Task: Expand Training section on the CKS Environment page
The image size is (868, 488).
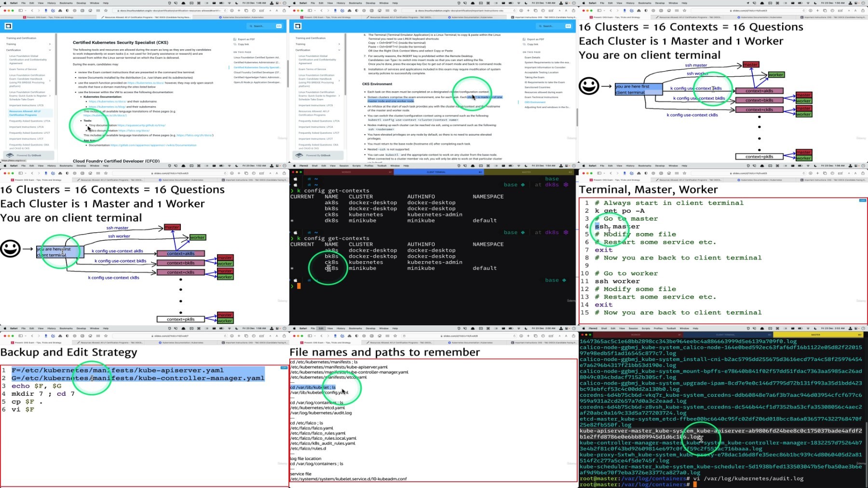Action: (x=339, y=44)
